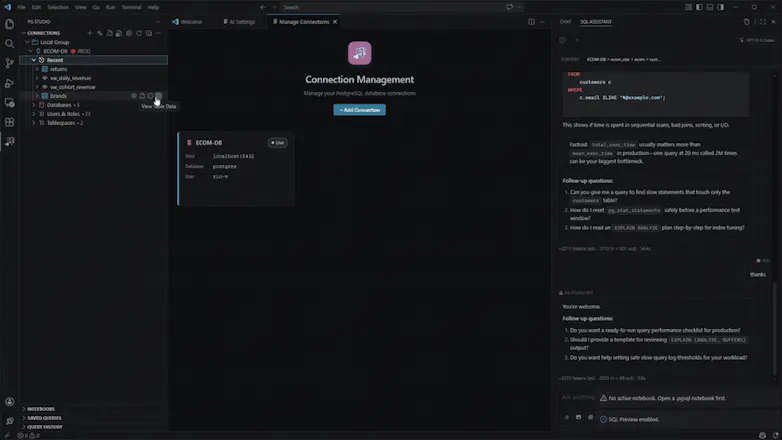Open the Explorer view in the activity bar
The height and width of the screenshot is (440, 782).
9,24
